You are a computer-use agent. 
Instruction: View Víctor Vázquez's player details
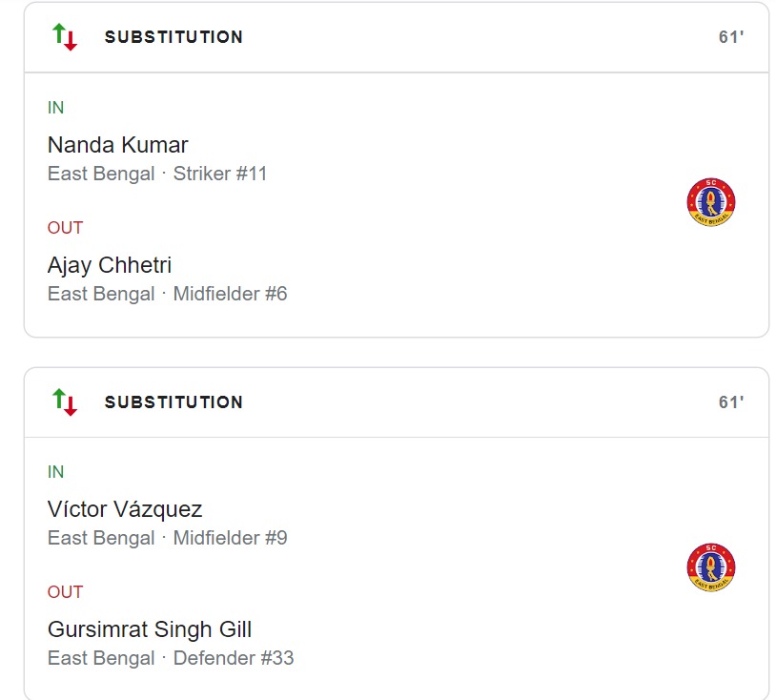[125, 509]
